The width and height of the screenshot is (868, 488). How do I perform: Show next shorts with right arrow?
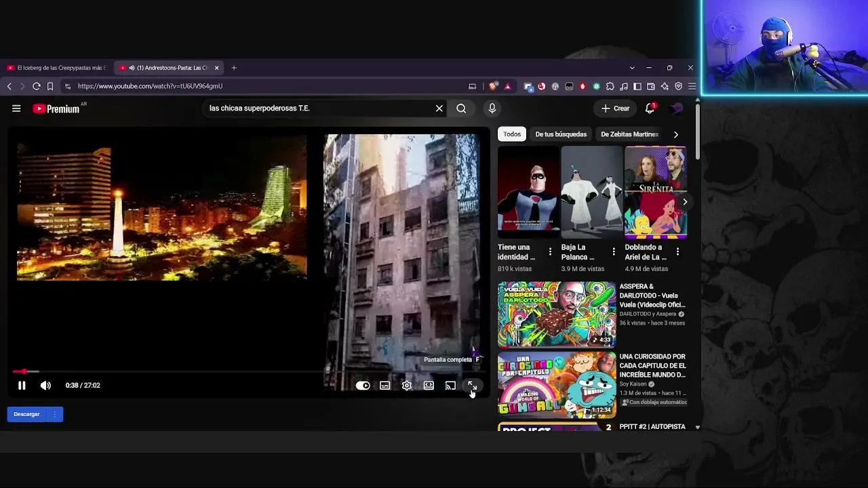point(685,202)
